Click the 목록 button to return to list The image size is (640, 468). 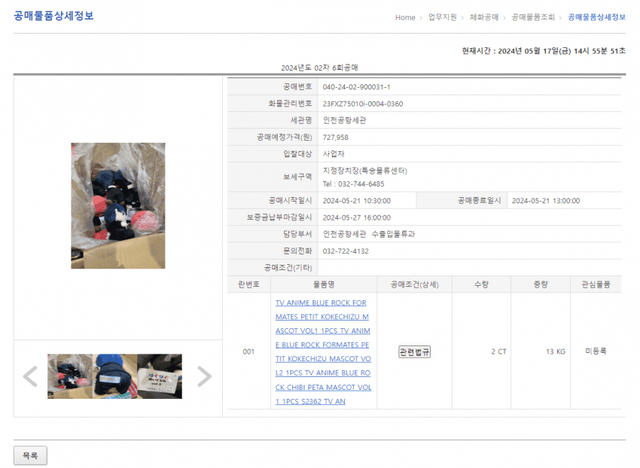pos(30,456)
